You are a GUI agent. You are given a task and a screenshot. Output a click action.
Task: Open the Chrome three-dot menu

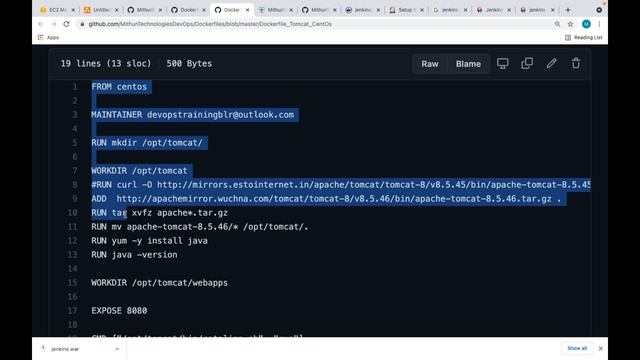(x=599, y=24)
